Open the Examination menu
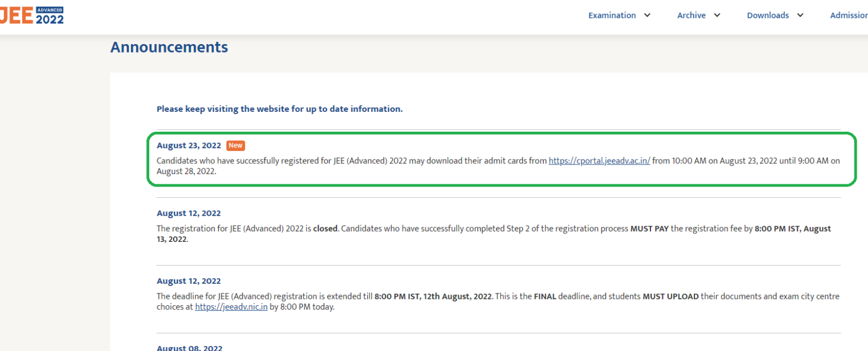This screenshot has height=351, width=868. coord(612,15)
